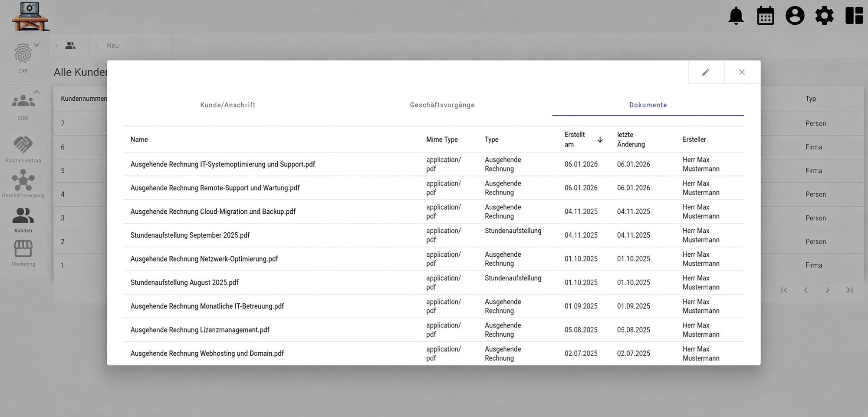The image size is (868, 417).
Task: Go to previous page of customer list
Action: coord(806,290)
